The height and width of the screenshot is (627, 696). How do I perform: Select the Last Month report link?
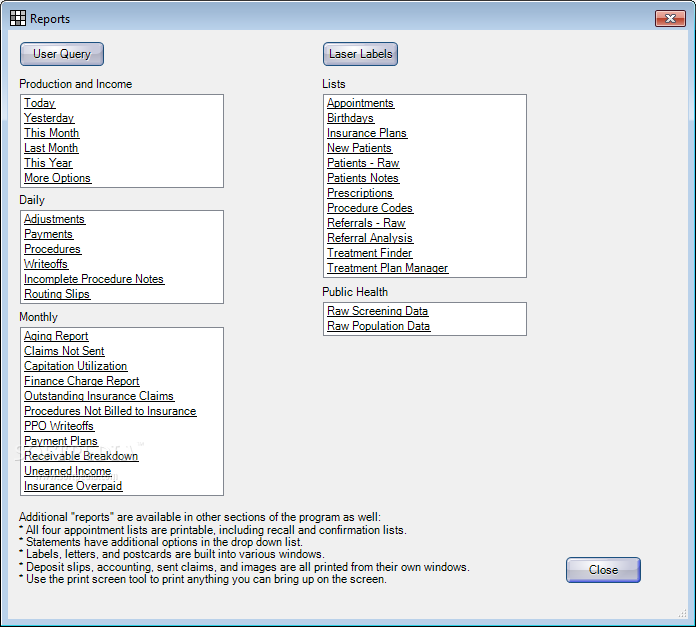point(51,148)
